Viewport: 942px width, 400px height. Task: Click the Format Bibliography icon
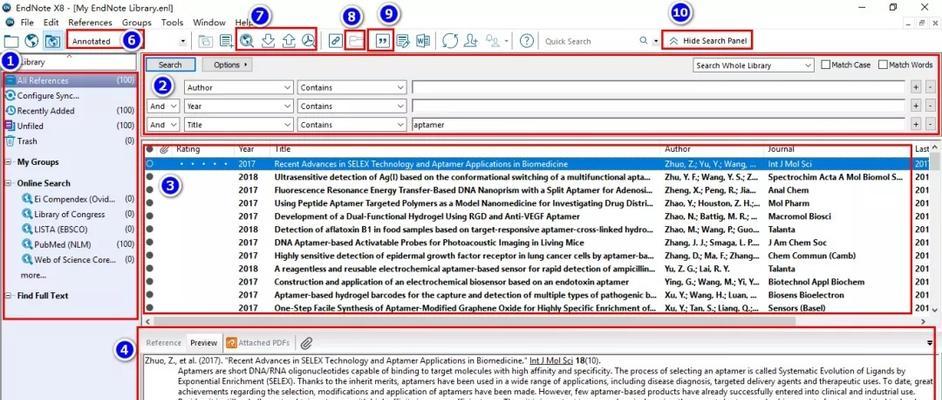(403, 41)
